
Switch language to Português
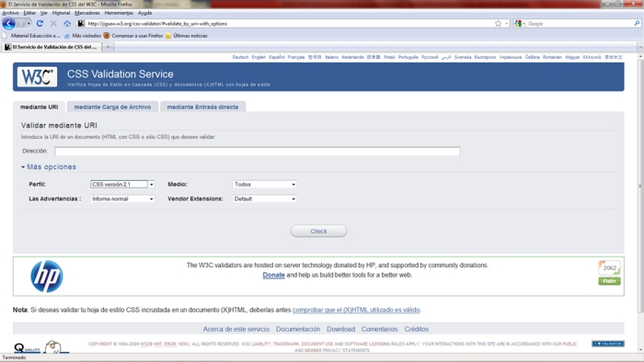point(408,57)
